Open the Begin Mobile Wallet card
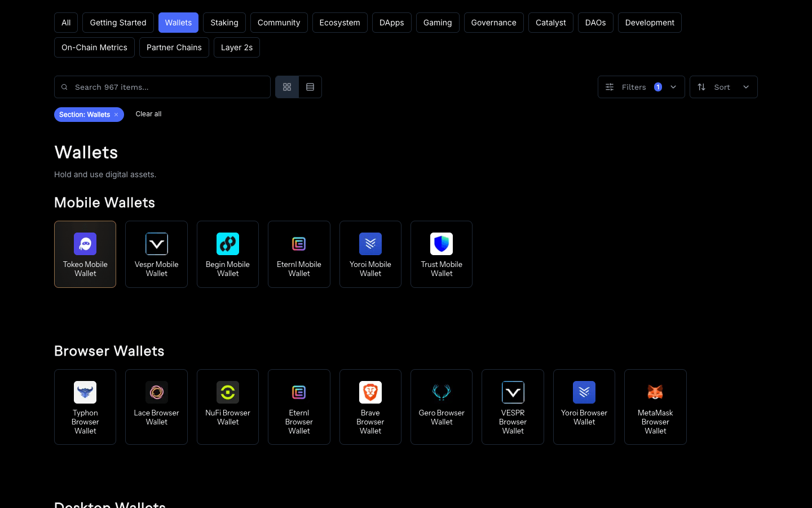 227,254
